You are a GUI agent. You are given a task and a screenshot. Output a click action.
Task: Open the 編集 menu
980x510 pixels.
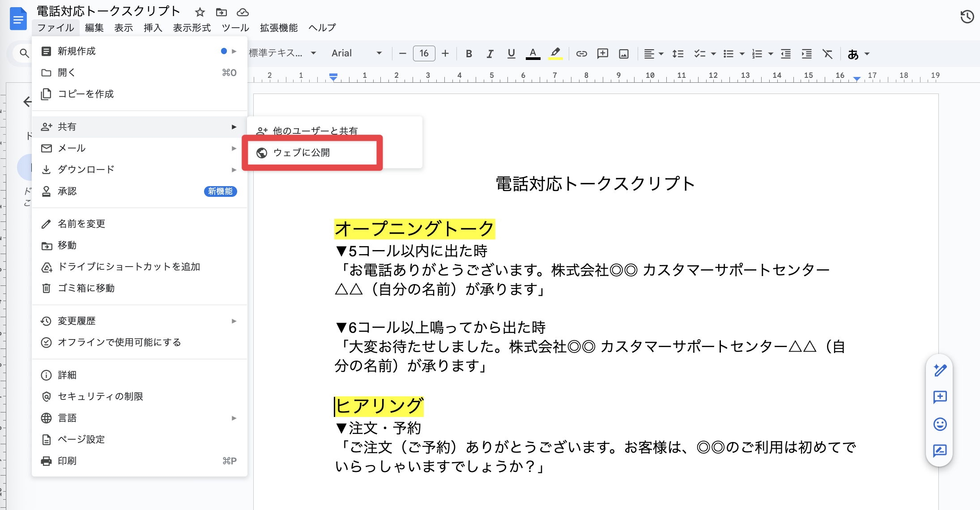coord(94,28)
